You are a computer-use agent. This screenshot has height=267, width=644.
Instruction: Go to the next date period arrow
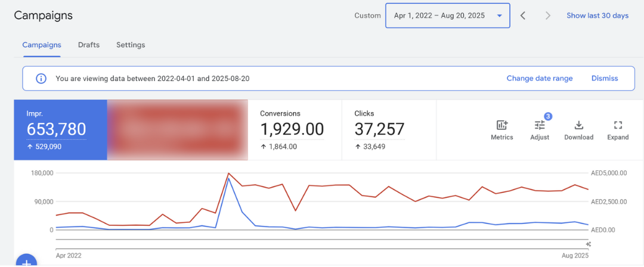547,15
